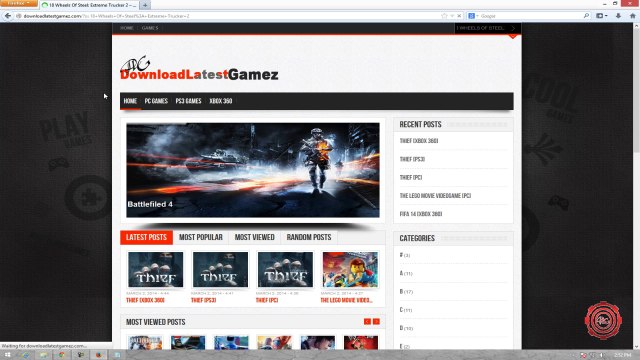
Task: Open a new tab with the plus button
Action: [145, 5]
